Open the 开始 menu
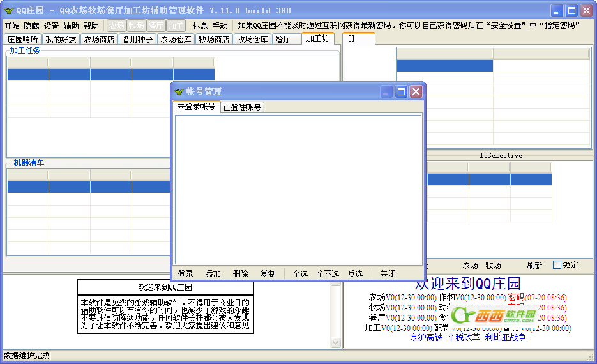Image resolution: width=597 pixels, height=364 pixels. [11, 26]
